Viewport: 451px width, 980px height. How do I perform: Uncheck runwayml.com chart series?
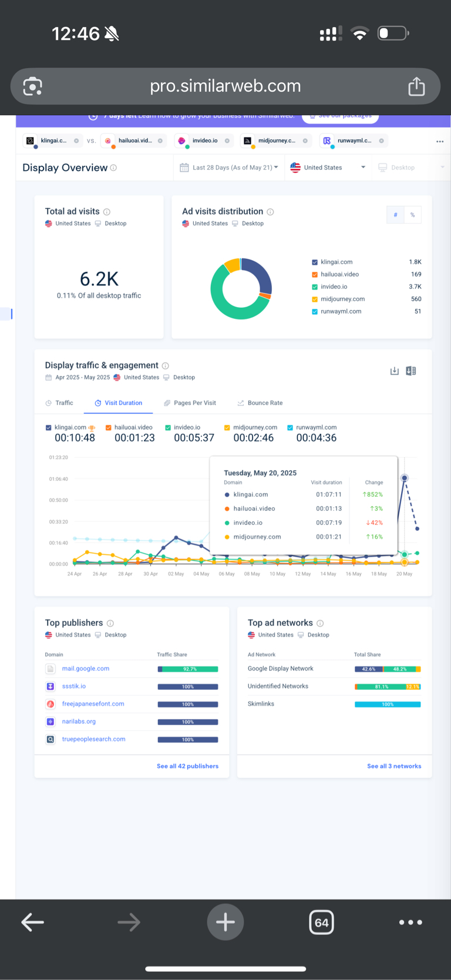click(x=290, y=427)
